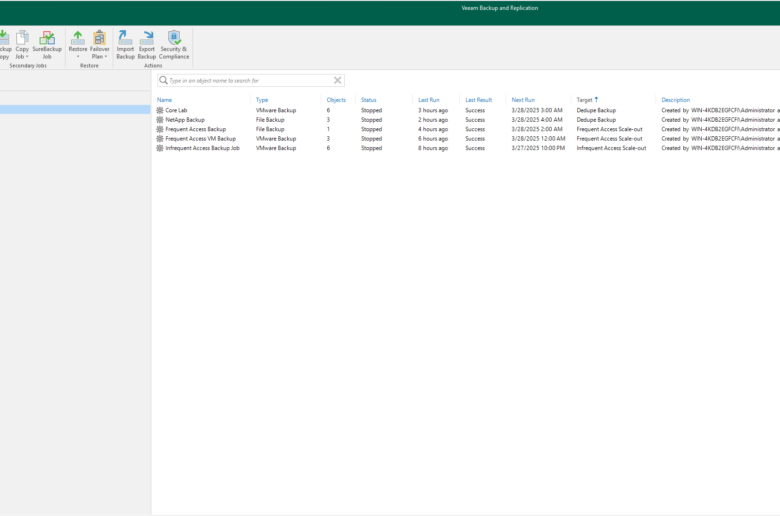The height and width of the screenshot is (516, 780).
Task: Click the 3/27/2025 10:00 PM next run
Action: click(538, 148)
